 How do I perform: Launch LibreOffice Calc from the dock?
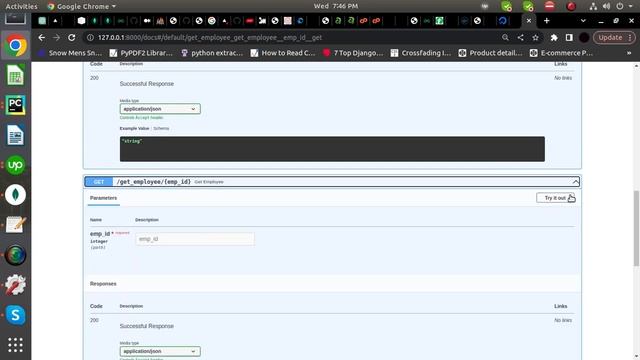click(x=16, y=75)
